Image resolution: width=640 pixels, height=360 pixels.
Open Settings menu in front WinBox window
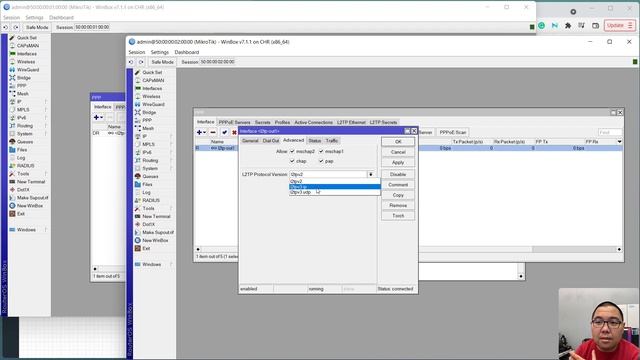[x=159, y=52]
